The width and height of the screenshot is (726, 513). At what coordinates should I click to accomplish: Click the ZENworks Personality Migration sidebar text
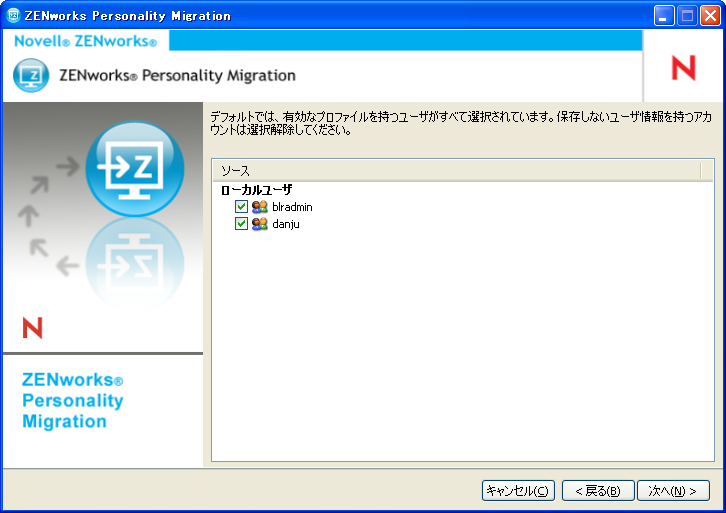pos(73,400)
